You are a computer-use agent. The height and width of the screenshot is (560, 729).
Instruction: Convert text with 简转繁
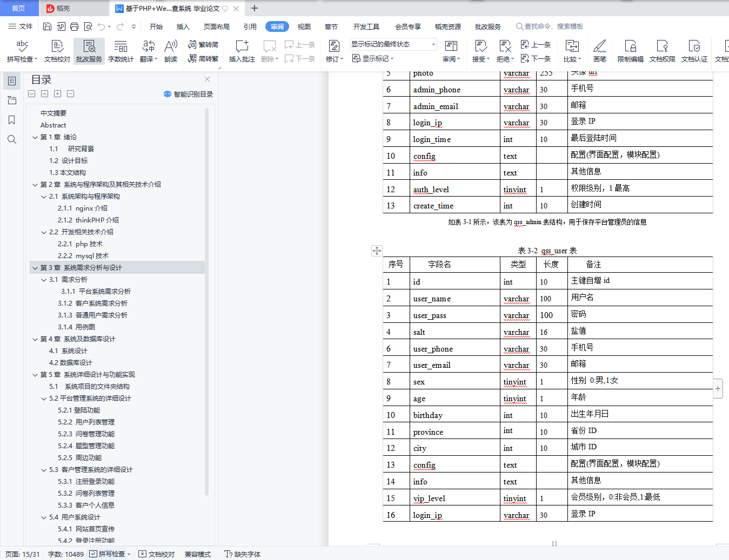203,59
